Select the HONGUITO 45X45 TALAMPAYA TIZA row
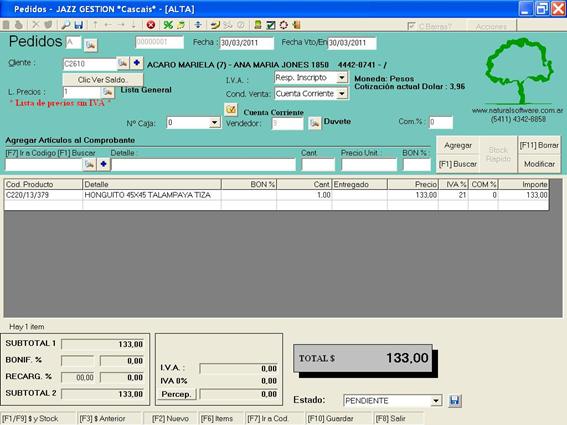Viewport: 567px width, 425px height. [277, 195]
